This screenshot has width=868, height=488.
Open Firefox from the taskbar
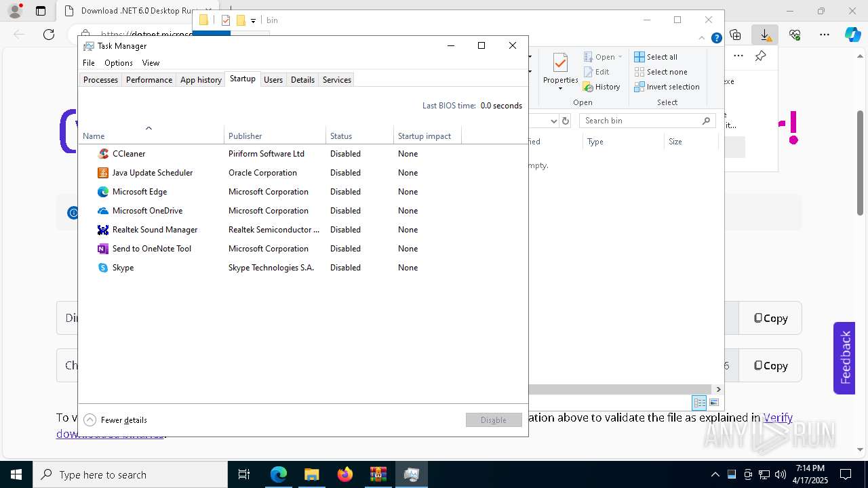pyautogui.click(x=345, y=474)
